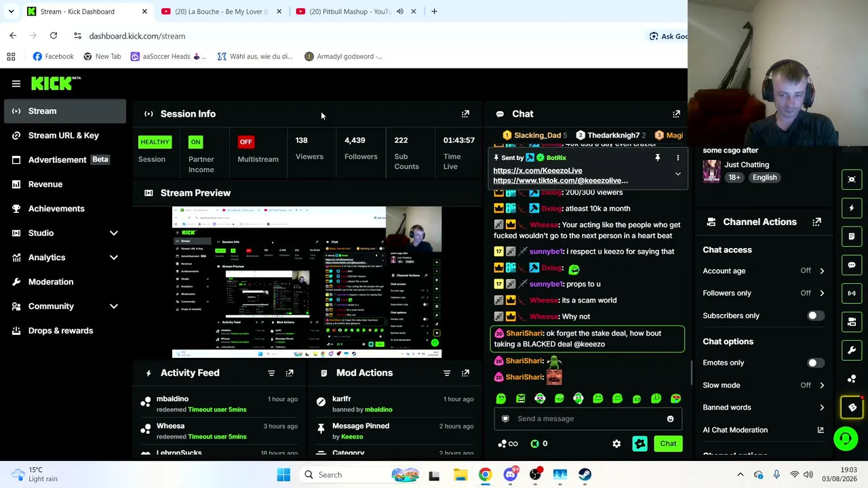Toggle Subscribers only chat switch
Screen dimensions: 868x488
click(x=816, y=316)
